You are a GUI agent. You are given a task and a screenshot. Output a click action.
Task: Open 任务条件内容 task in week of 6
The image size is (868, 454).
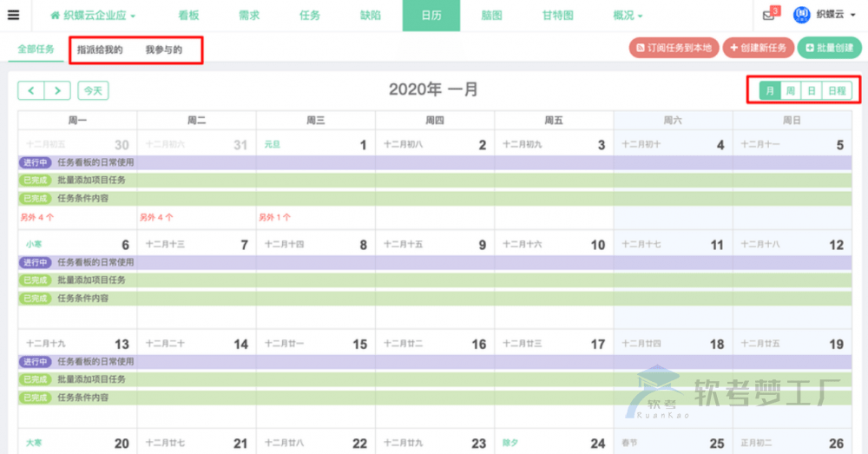click(x=435, y=299)
